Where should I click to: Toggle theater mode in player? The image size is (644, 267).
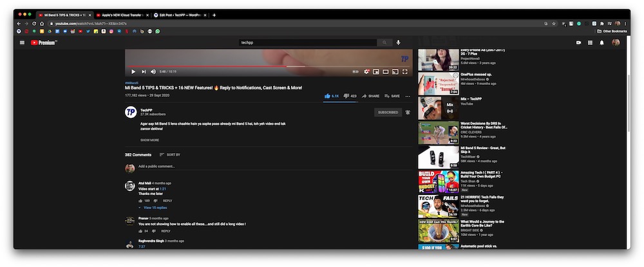[x=386, y=72]
